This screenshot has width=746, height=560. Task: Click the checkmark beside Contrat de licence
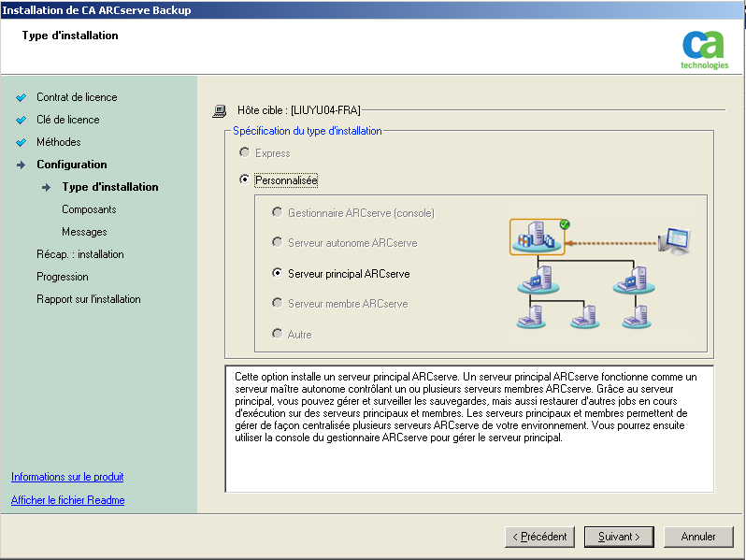pyautogui.click(x=21, y=97)
